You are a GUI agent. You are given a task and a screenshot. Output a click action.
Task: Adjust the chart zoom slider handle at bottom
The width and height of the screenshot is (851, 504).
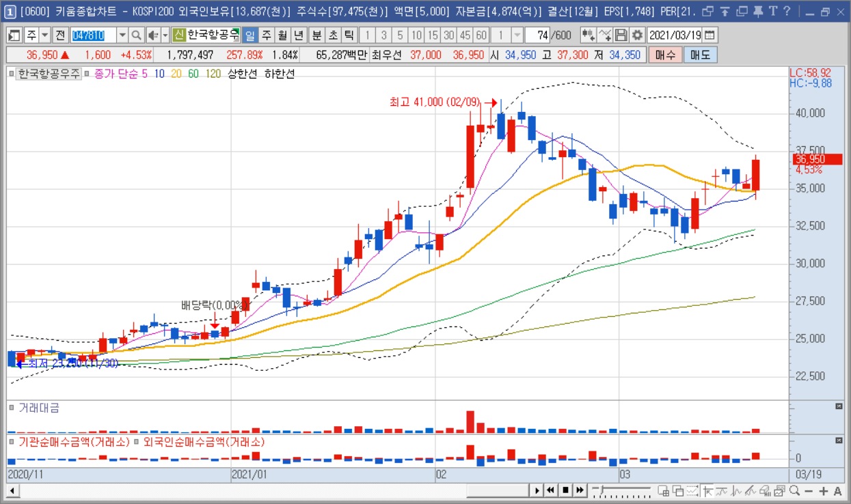point(602,490)
